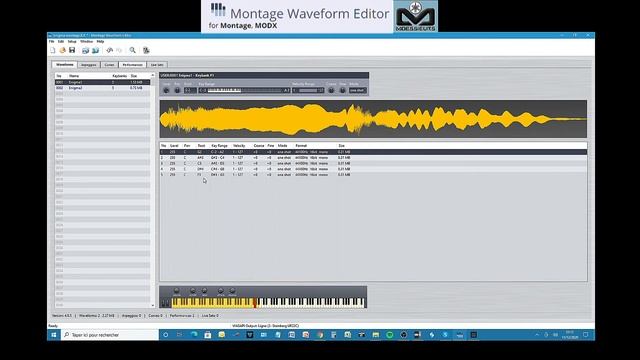The image size is (640, 360).
Task: Select keybank row 2 in the table
Action: pyautogui.click(x=373, y=158)
